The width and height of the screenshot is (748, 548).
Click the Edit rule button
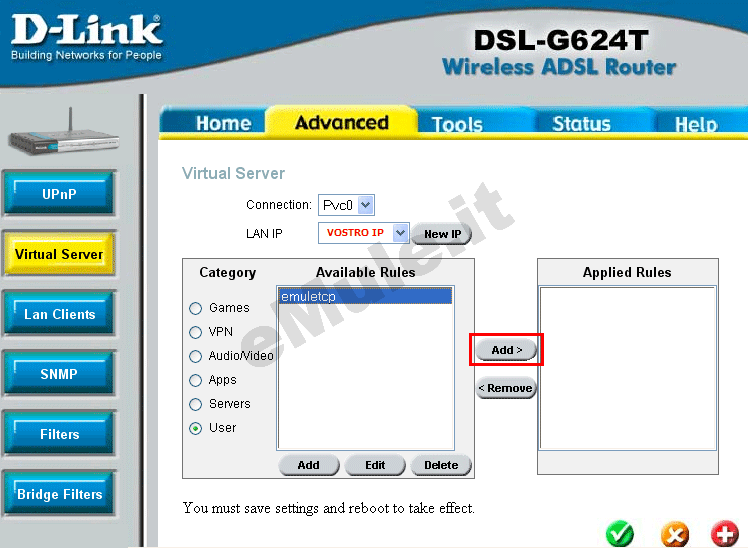(375, 465)
